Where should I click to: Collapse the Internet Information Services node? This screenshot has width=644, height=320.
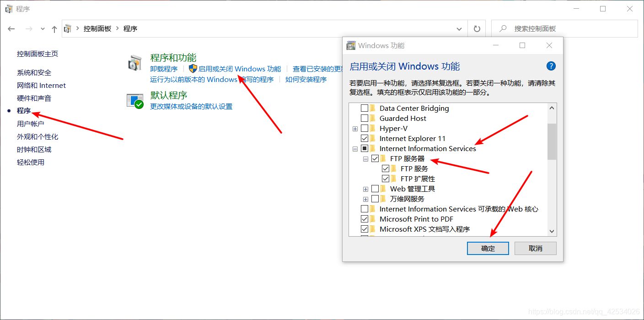point(355,149)
